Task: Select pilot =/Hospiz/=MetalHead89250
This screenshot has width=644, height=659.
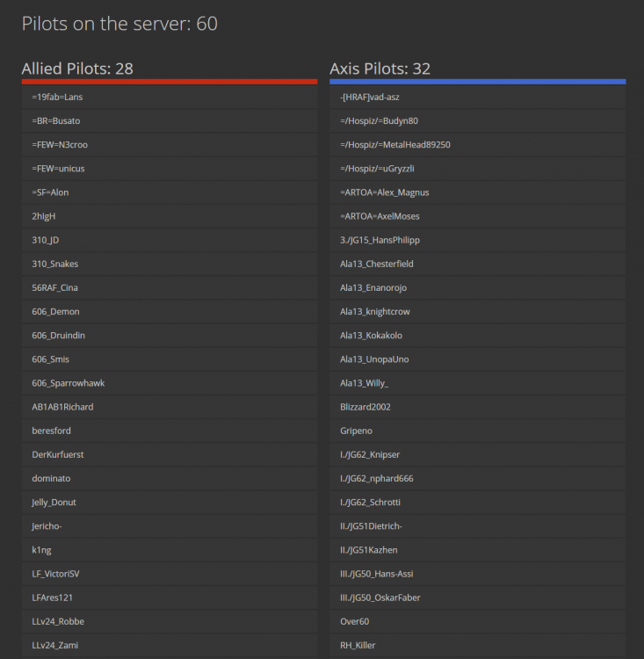Action: (x=395, y=144)
